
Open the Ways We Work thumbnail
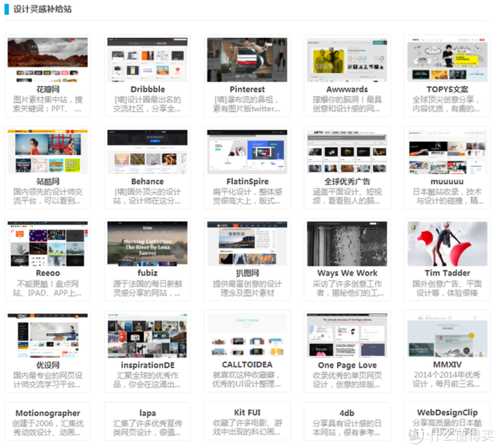click(347, 244)
